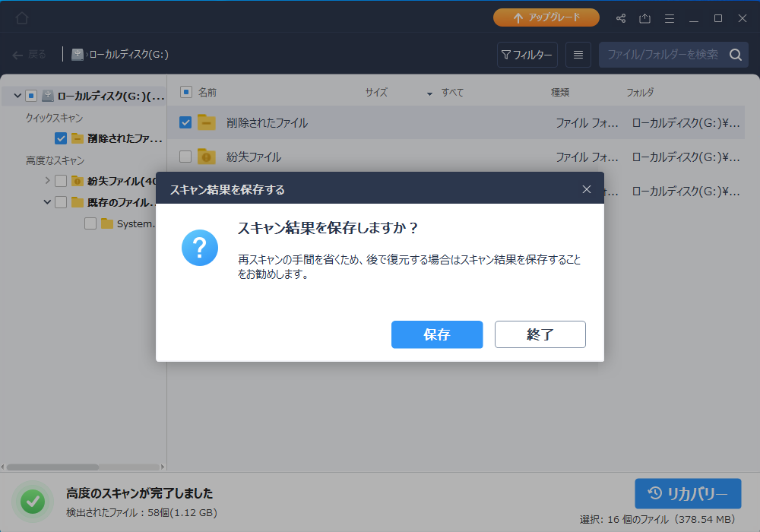Collapse the ローカルディスク(G:) tree node
Screen dimensions: 760x532
pos(17,96)
